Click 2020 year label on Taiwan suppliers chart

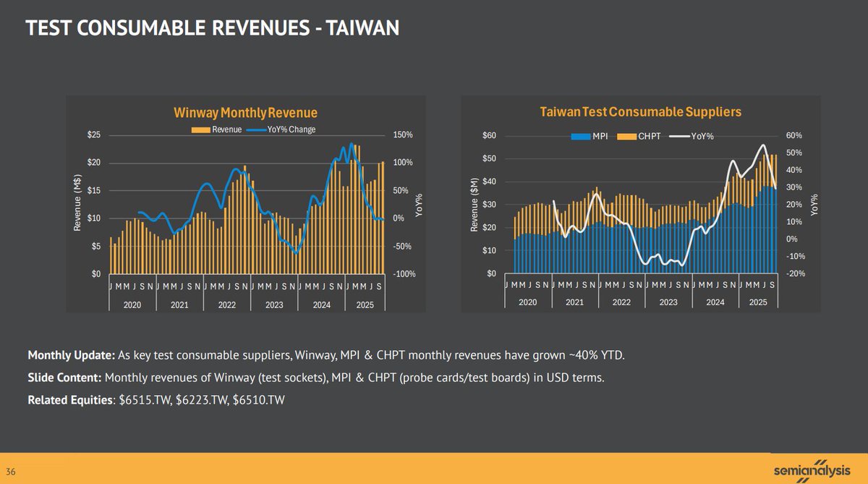click(x=528, y=302)
